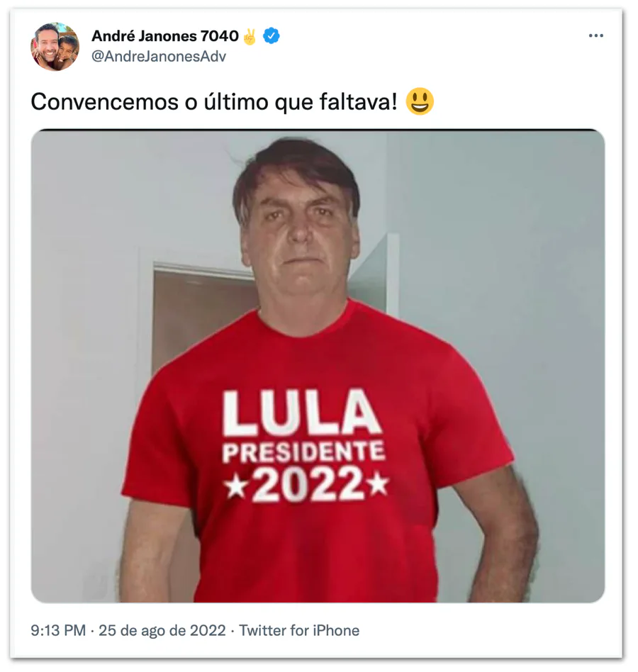Click the LULA text on red shirt
The width and height of the screenshot is (638, 672).
[302, 413]
